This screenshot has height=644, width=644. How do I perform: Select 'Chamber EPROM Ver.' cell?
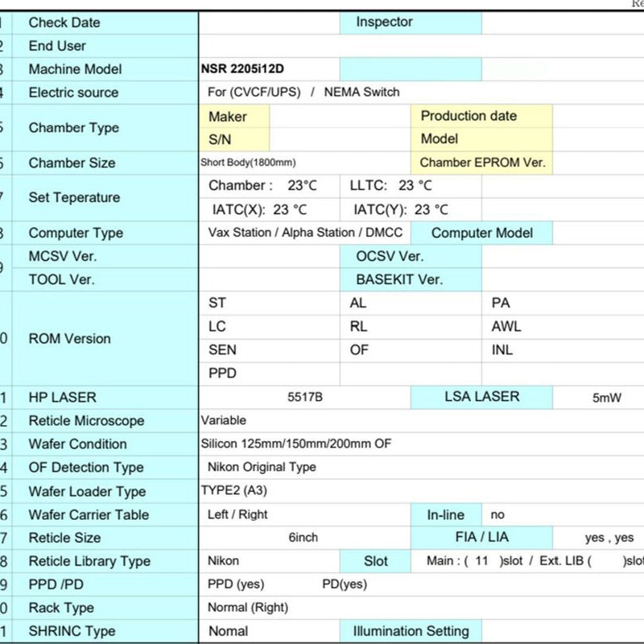481,163
